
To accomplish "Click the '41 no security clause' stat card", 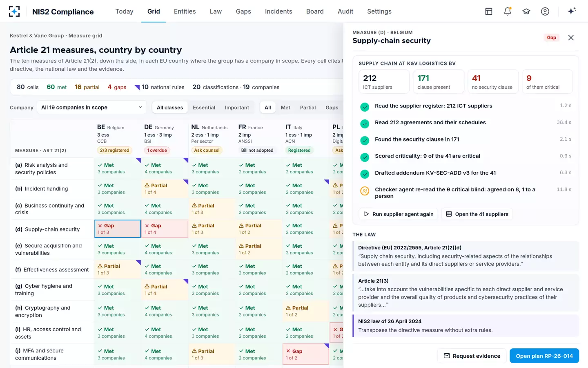I will click(x=493, y=82).
